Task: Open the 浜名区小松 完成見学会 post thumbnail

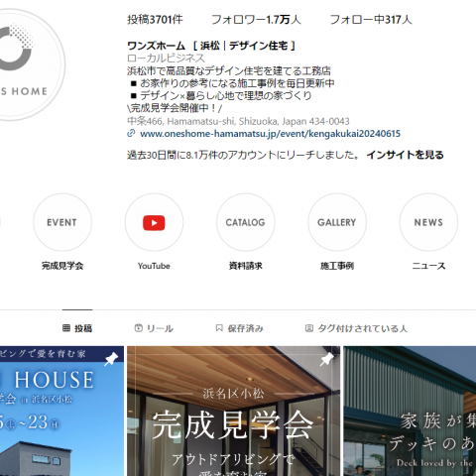Action: pyautogui.click(x=233, y=411)
